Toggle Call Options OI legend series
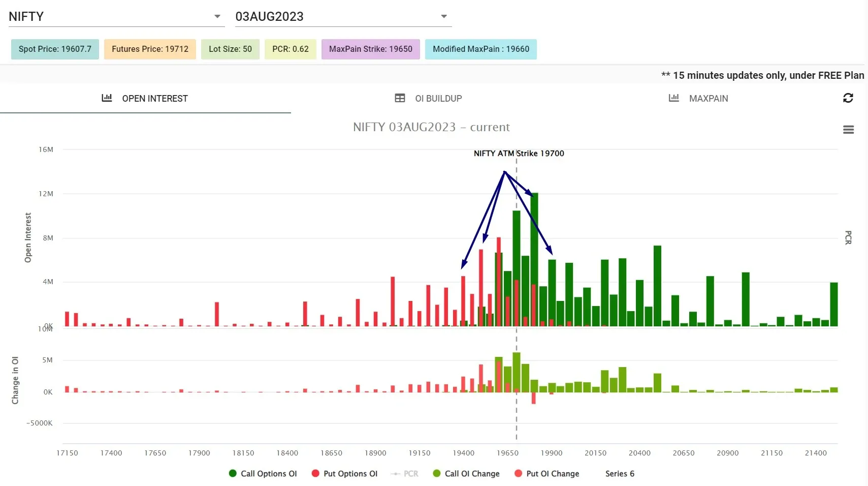This screenshot has height=486, width=868. pyautogui.click(x=263, y=474)
